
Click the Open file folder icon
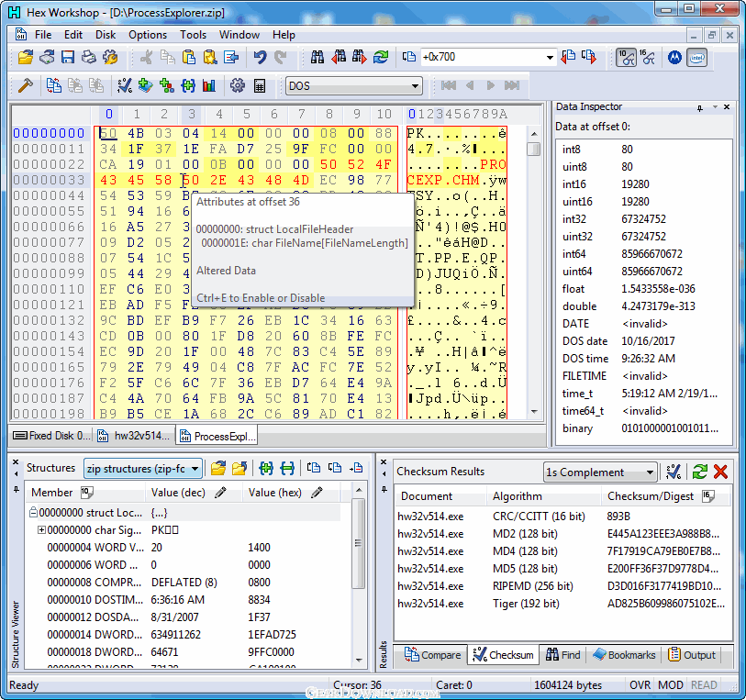click(x=25, y=58)
